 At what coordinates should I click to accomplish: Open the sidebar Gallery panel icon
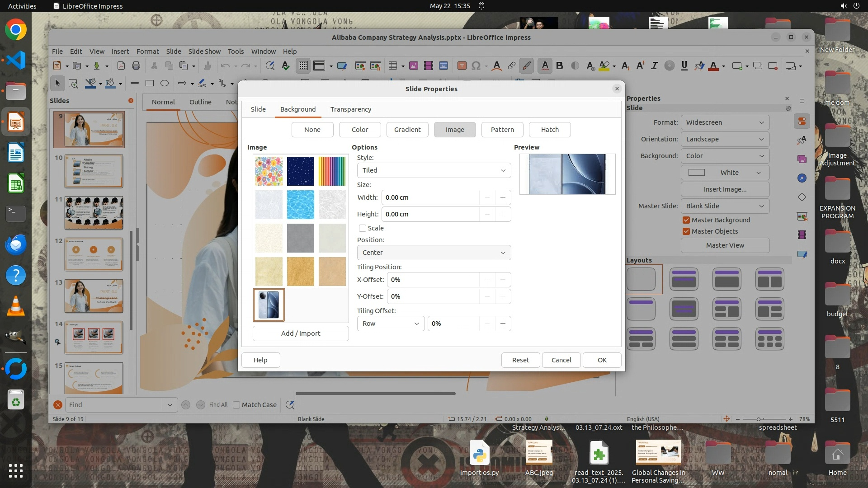coord(802,159)
